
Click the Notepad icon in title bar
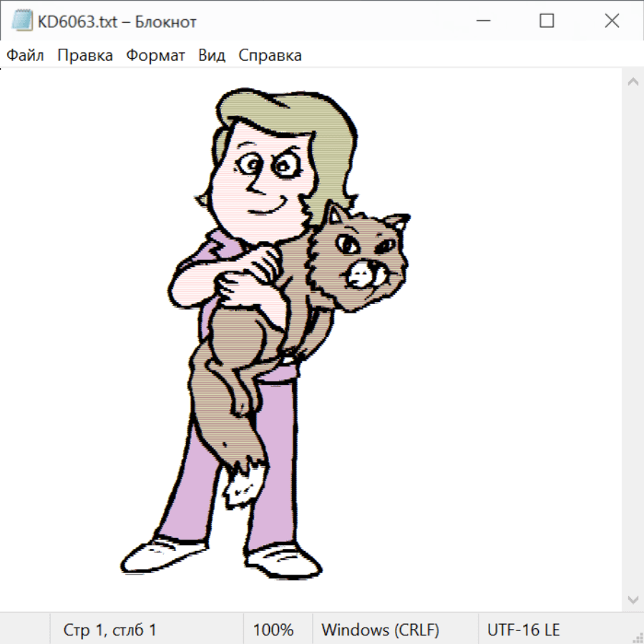(22, 21)
